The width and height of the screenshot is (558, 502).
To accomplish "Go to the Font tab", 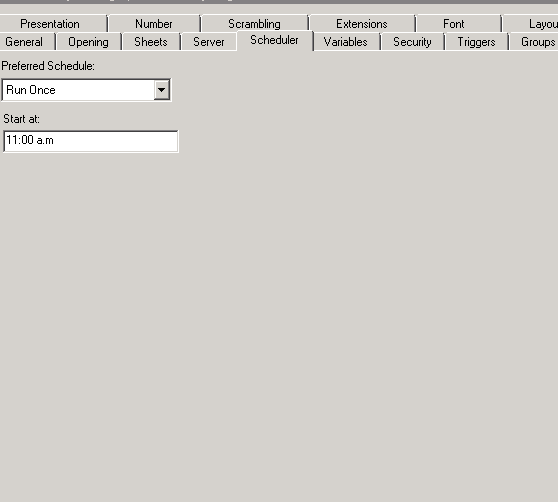I will [x=453, y=24].
